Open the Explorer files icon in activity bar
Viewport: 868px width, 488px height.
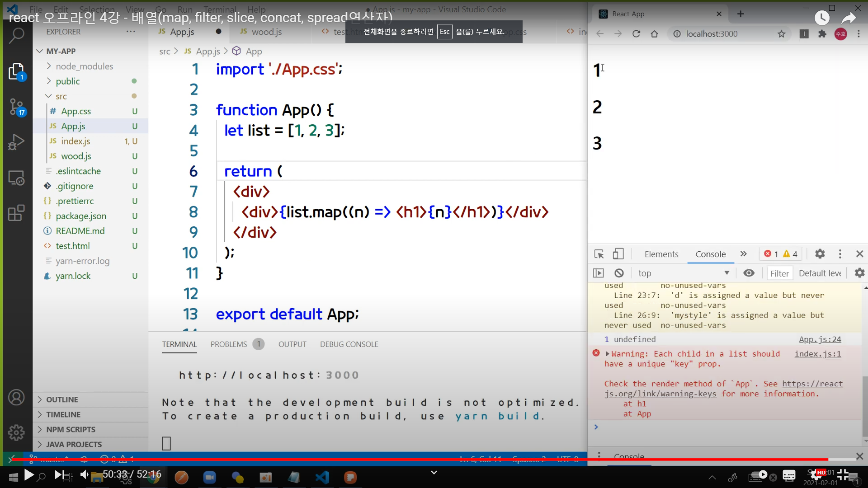pyautogui.click(x=16, y=71)
